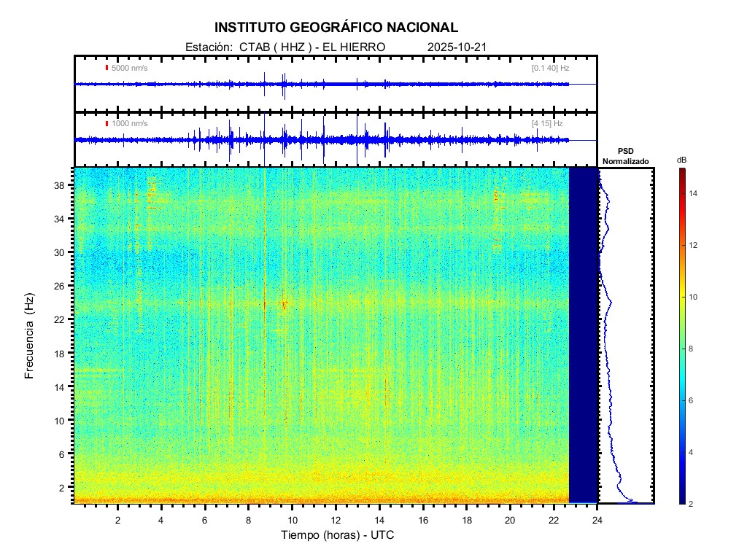This screenshot has height=560, width=747.
Task: Click the 38 Hz tick on frequency axis
Action: (x=62, y=185)
